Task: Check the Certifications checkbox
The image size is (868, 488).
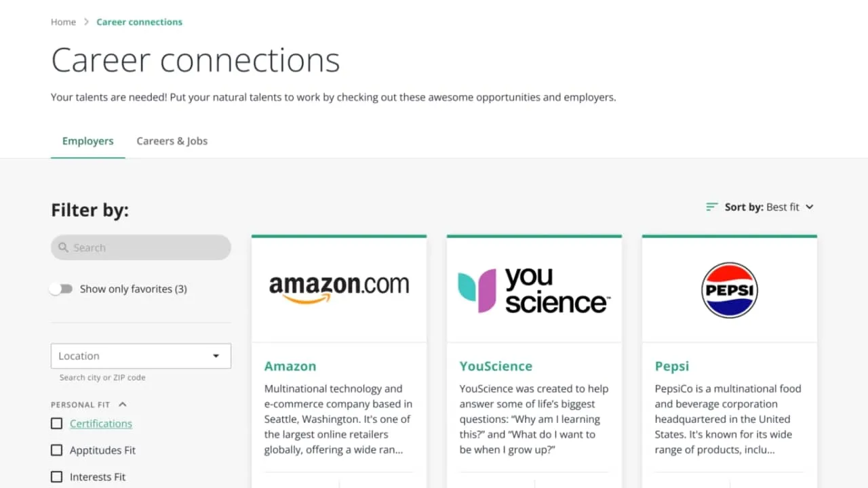Action: (56, 423)
